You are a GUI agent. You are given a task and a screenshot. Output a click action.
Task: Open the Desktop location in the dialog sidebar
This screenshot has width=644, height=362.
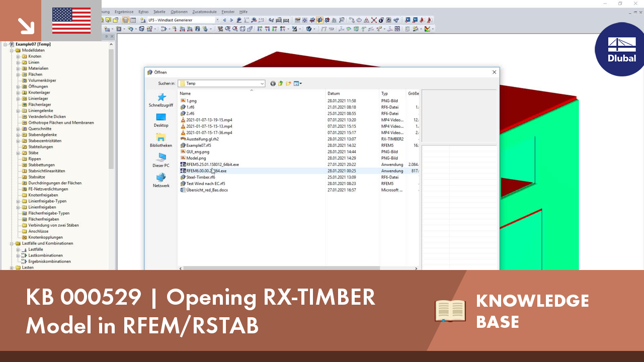click(x=161, y=122)
